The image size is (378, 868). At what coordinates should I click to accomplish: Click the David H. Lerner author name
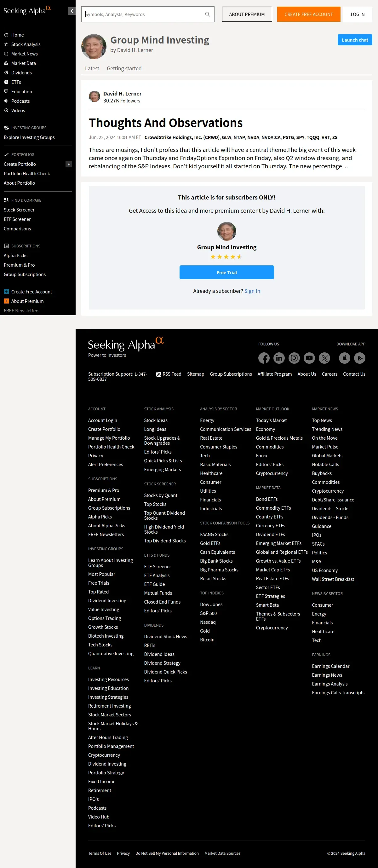[122, 94]
